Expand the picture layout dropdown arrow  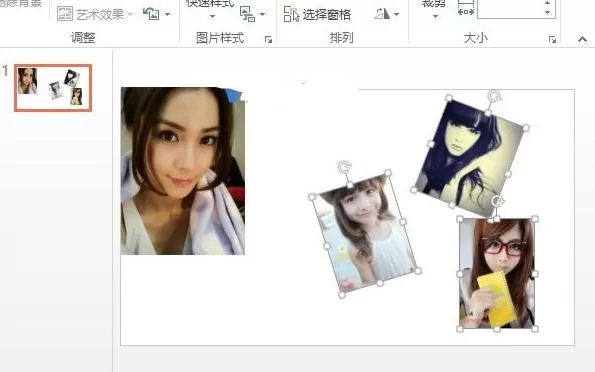click(x=262, y=14)
